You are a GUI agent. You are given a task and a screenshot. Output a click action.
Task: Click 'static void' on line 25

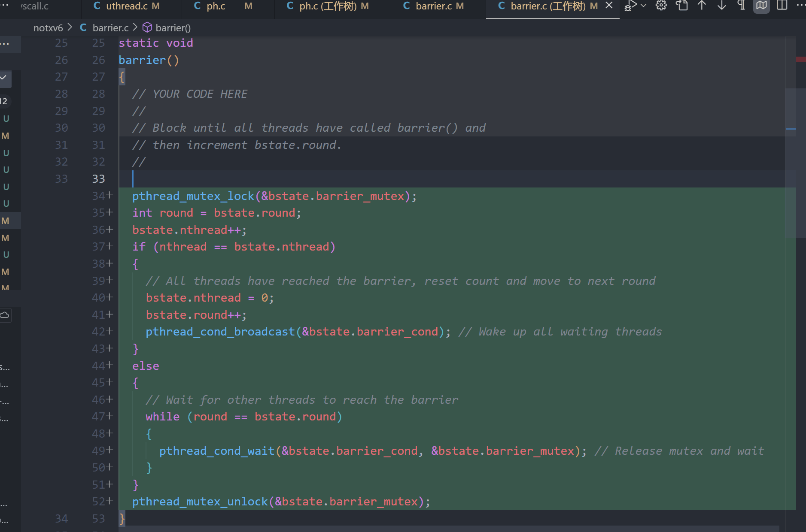[x=156, y=43]
